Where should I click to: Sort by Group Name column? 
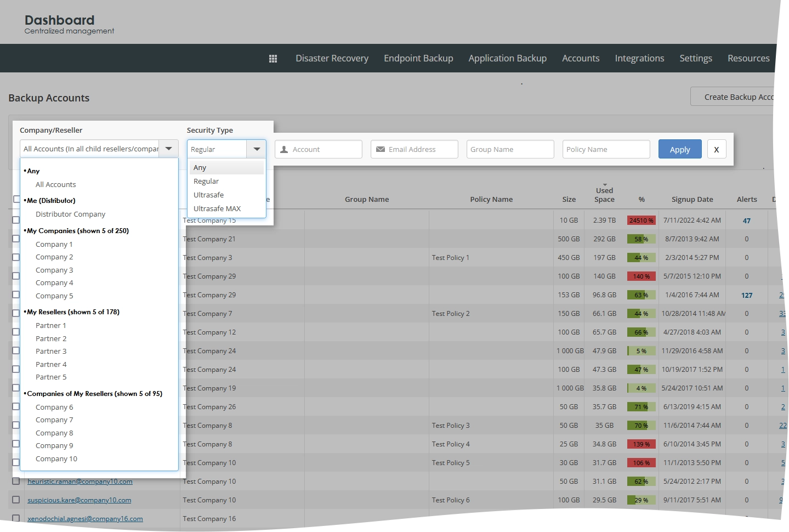[x=367, y=200]
